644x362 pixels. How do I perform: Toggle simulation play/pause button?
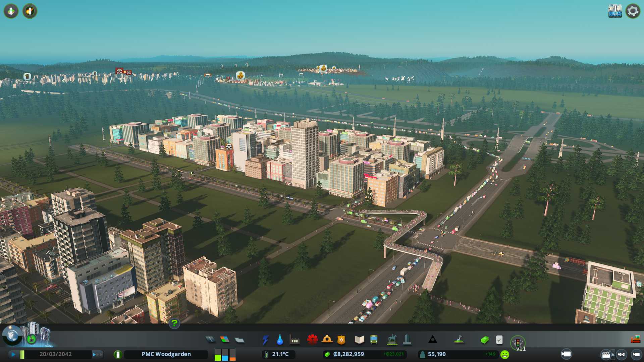pyautogui.click(x=13, y=354)
